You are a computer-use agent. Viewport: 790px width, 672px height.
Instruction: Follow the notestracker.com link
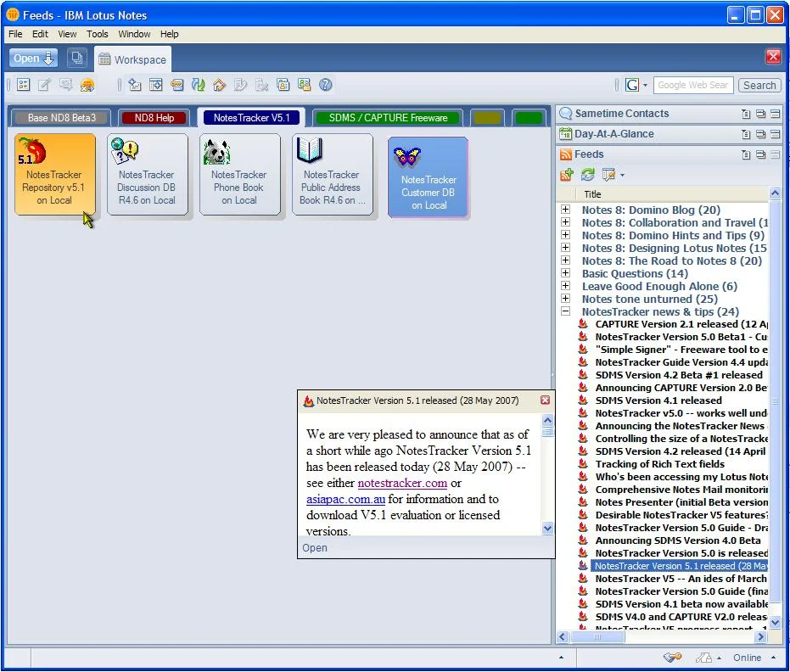402,483
